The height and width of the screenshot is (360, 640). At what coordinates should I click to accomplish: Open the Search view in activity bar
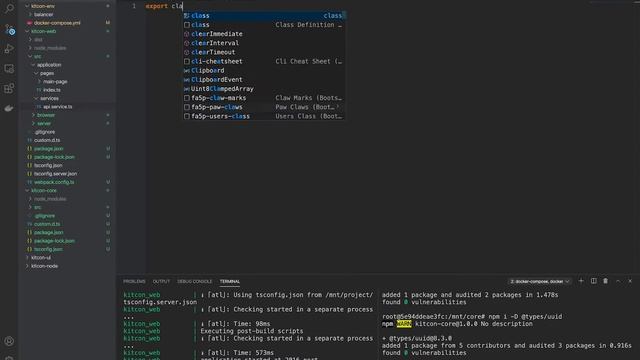pos(9,8)
